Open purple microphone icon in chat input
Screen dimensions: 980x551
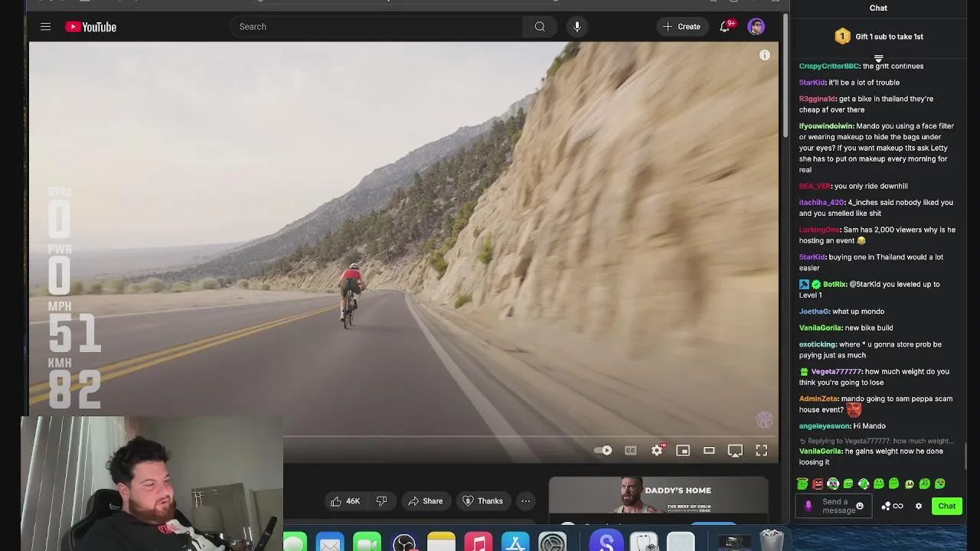coord(808,506)
